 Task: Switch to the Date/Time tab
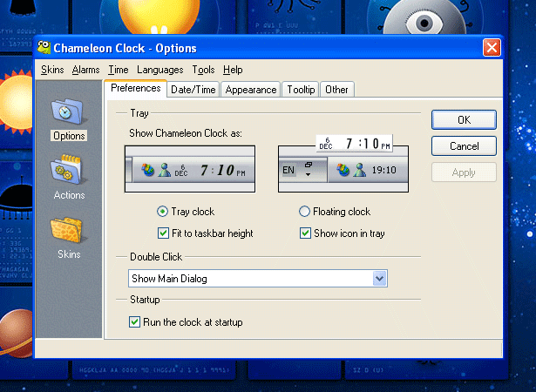click(x=193, y=90)
